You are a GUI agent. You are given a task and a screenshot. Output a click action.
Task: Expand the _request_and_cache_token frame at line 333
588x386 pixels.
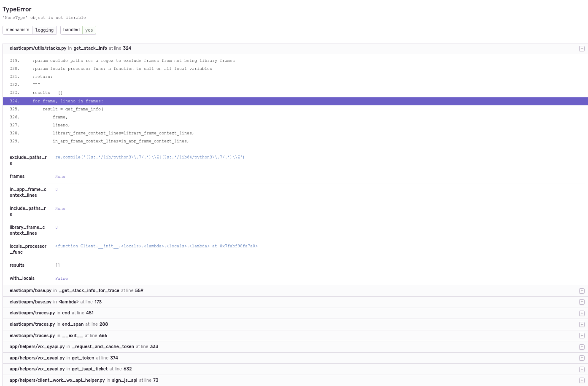tap(582, 347)
